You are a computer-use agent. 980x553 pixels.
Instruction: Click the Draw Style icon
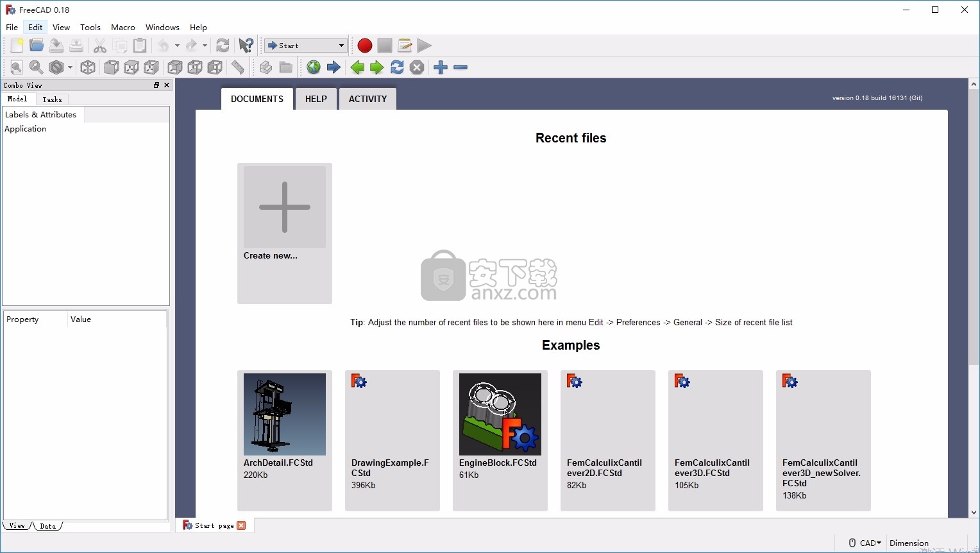(x=56, y=67)
